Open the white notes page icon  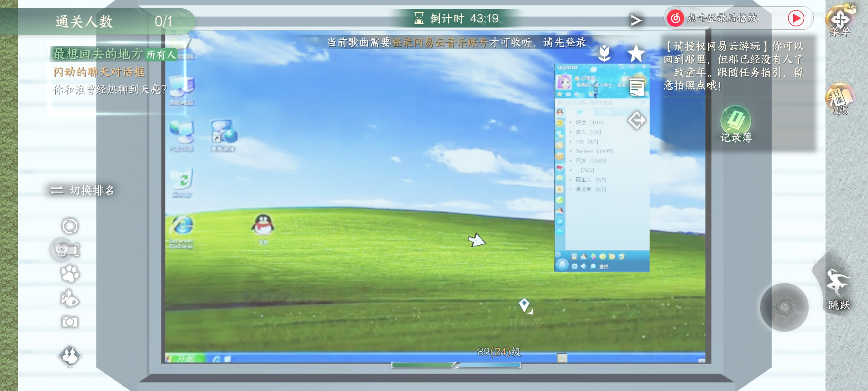coord(637,87)
